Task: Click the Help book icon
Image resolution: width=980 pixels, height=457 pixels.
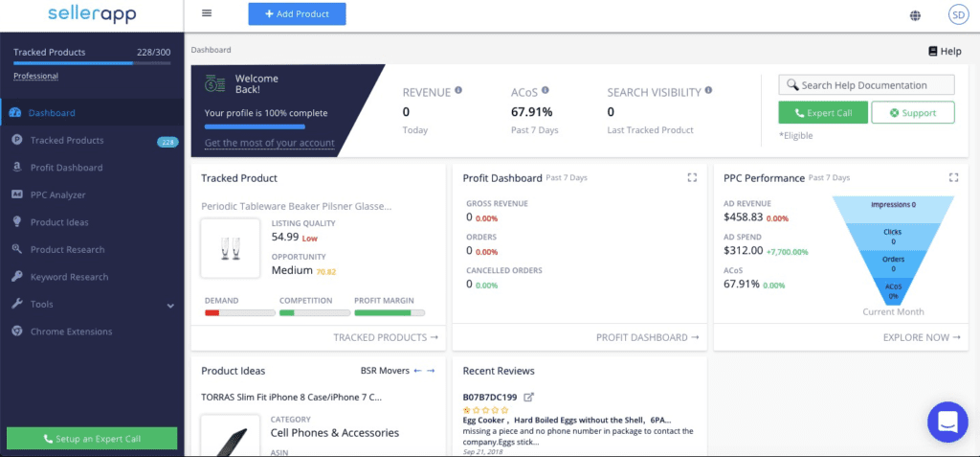Action: [x=932, y=52]
